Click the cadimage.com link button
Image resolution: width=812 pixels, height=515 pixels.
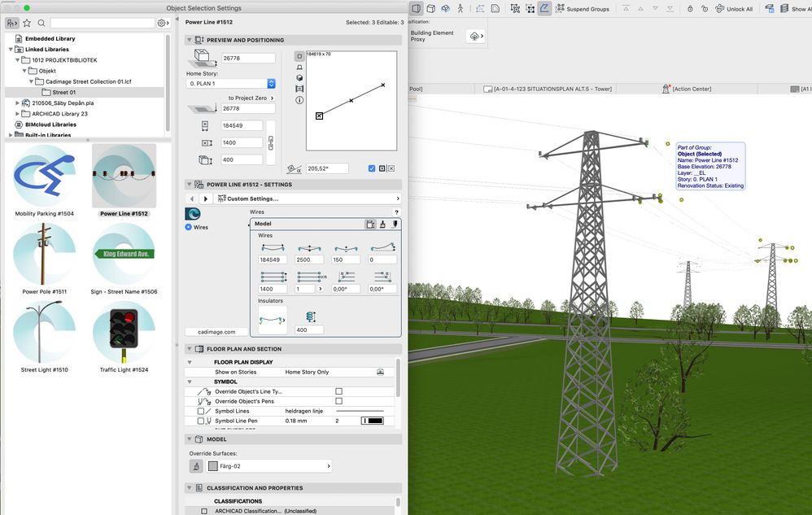(x=216, y=332)
